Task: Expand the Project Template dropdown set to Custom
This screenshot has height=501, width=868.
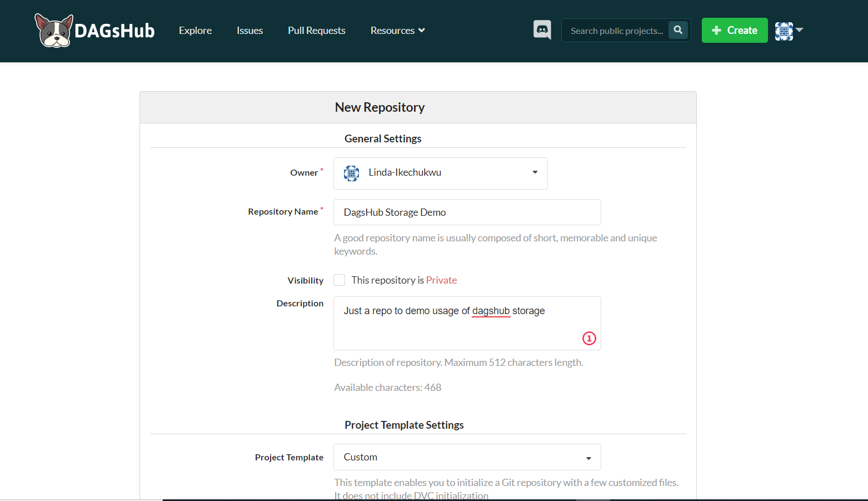Action: pyautogui.click(x=467, y=457)
